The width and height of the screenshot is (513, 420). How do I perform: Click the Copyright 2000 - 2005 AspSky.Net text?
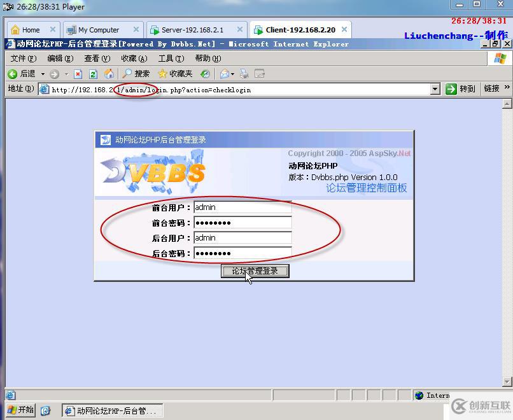pos(349,153)
